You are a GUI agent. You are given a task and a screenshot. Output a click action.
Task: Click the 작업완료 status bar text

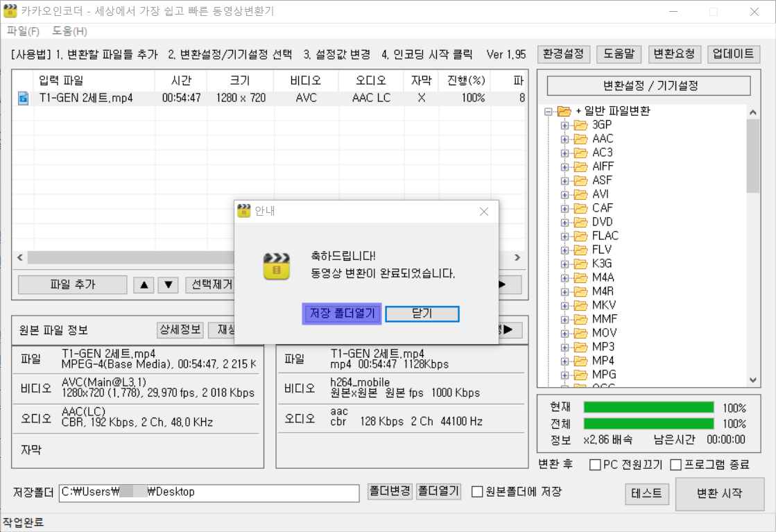[x=24, y=522]
